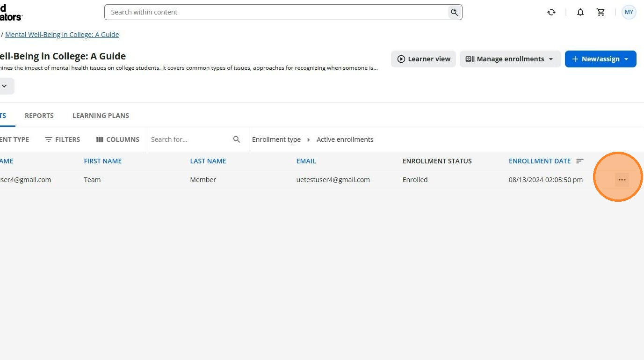
Task: Click the enrollment search magnifier icon
Action: 237,140
